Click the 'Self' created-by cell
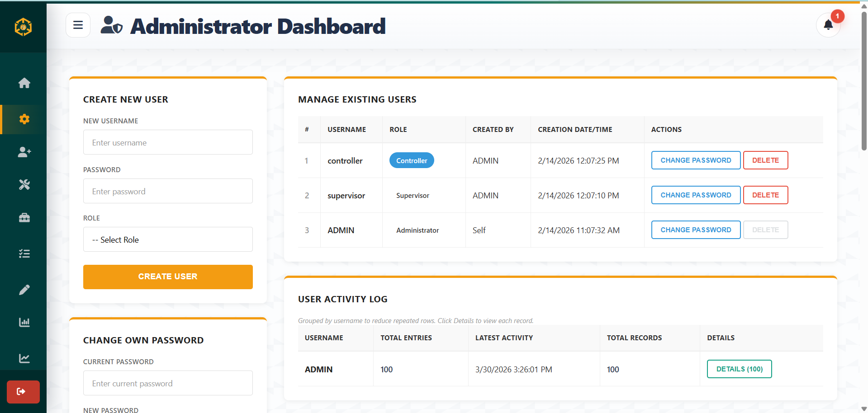Viewport: 868px width, 413px height. tap(479, 230)
